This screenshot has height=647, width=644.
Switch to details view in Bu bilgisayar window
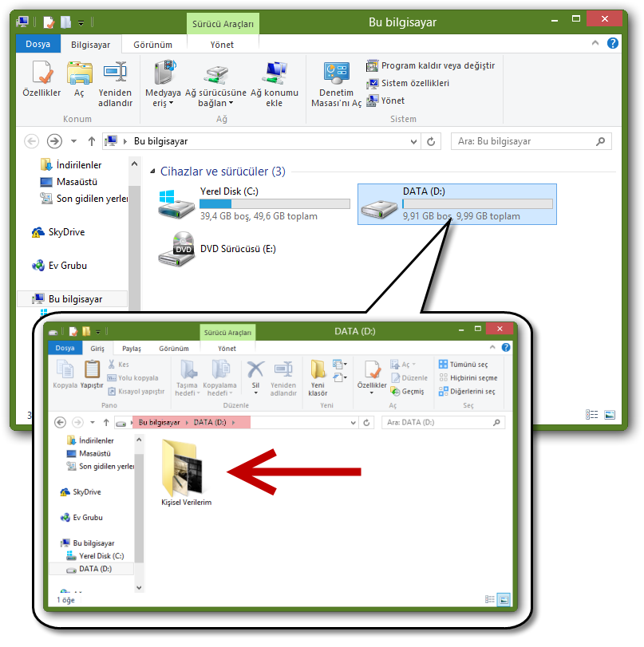[592, 415]
